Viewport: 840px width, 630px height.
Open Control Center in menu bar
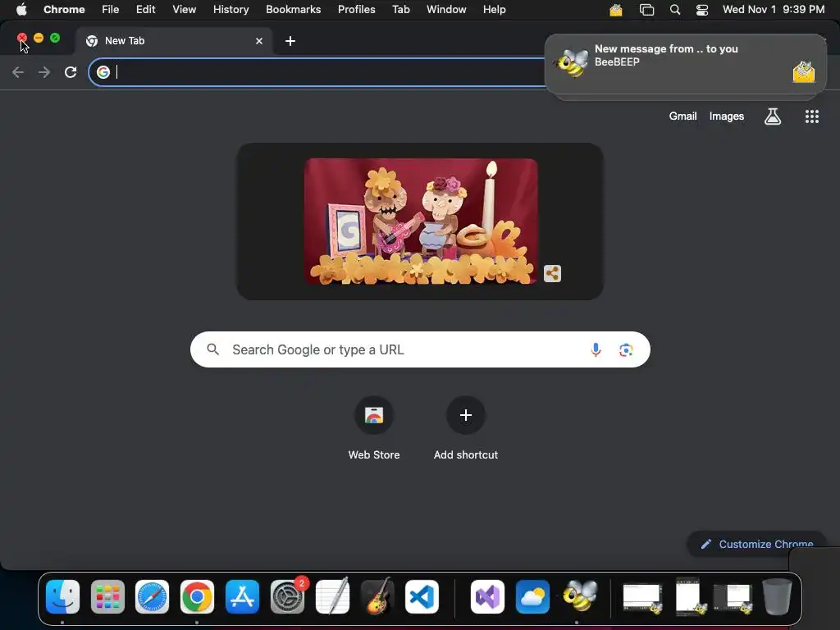(x=702, y=10)
